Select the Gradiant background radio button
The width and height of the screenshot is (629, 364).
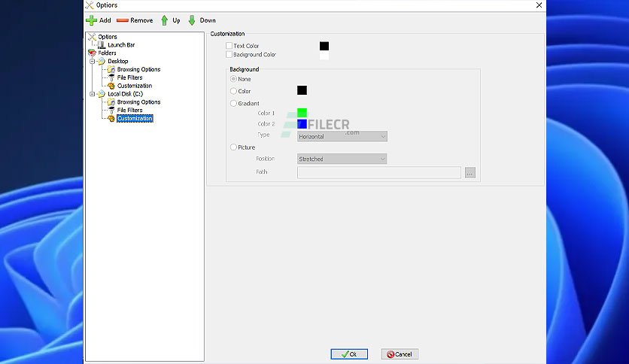[233, 103]
